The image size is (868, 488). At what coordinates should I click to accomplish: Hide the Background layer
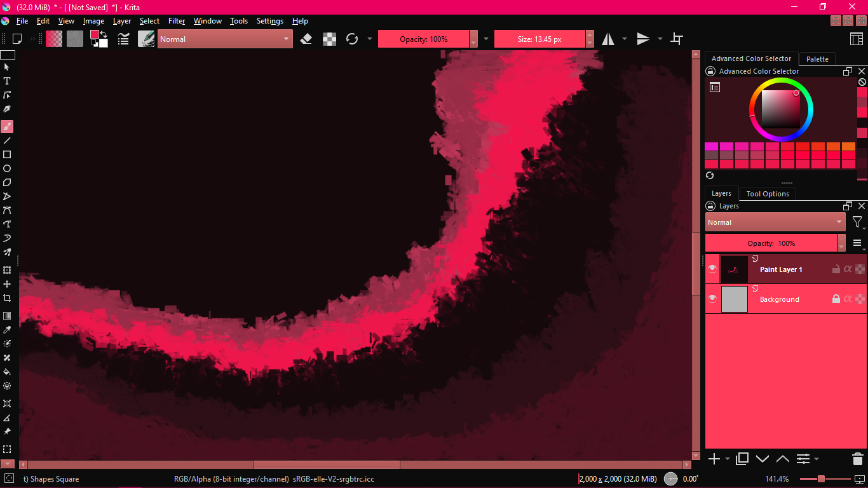tap(712, 299)
